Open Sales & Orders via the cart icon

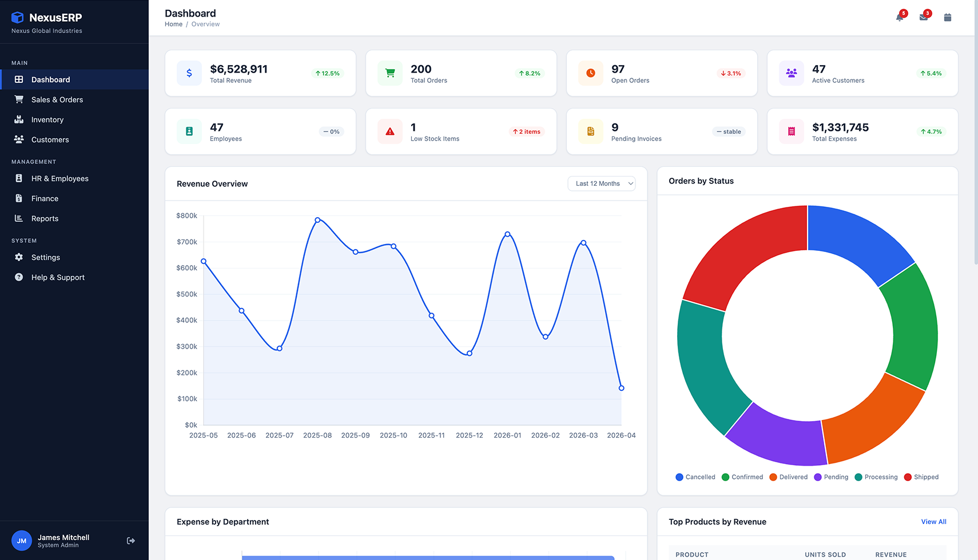coord(19,99)
